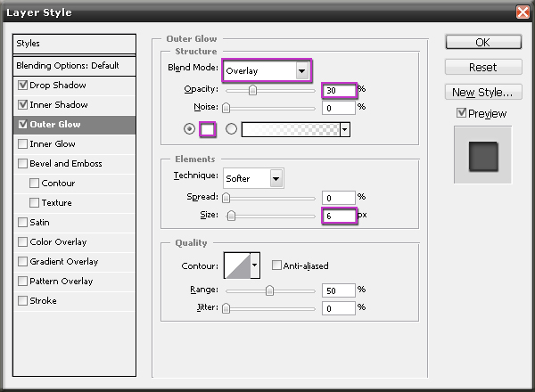Select the Stroke style label
The width and height of the screenshot is (535, 392).
tap(44, 300)
